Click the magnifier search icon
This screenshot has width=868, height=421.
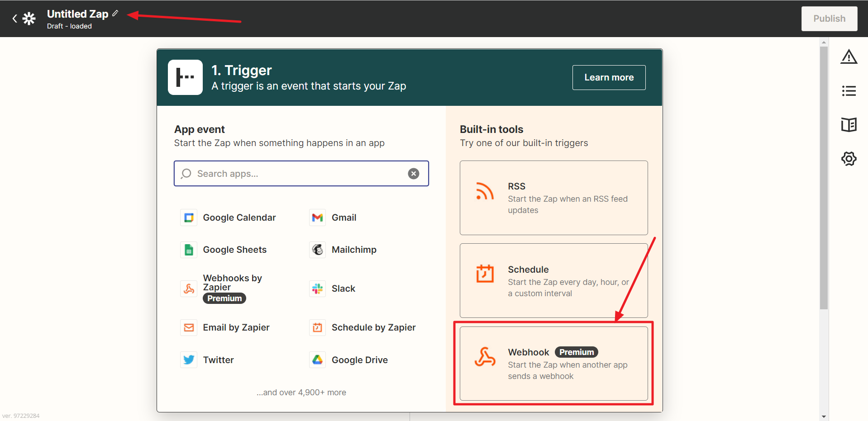[186, 174]
